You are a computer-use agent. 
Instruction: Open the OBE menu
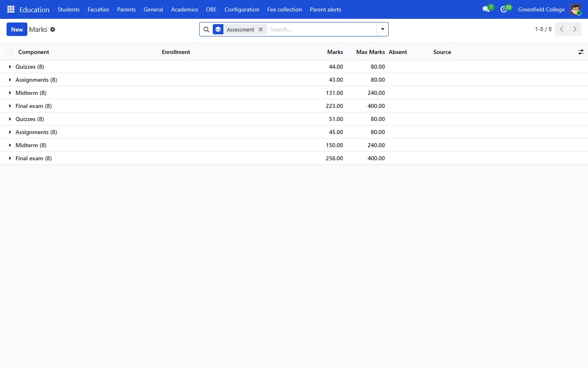point(211,9)
